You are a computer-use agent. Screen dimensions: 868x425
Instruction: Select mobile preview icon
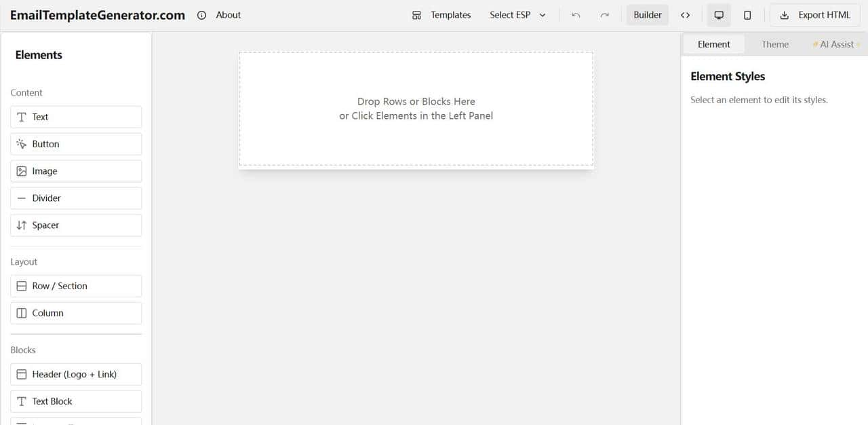(x=747, y=15)
